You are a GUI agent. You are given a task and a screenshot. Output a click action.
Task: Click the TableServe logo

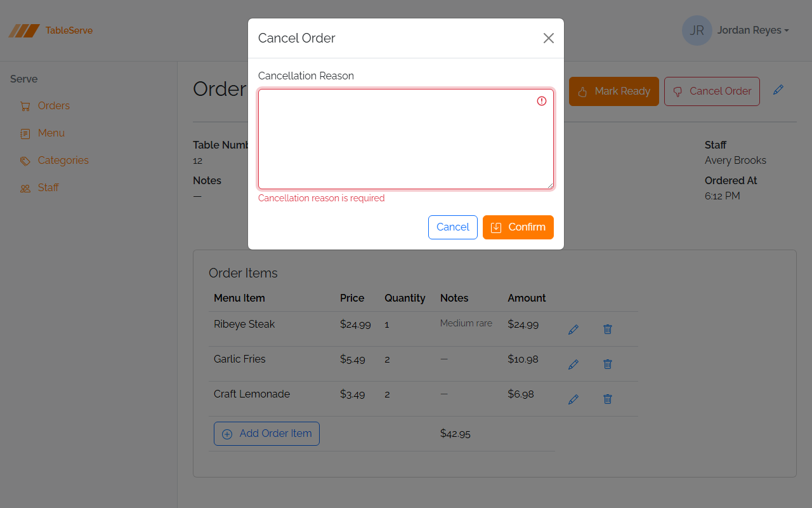(x=51, y=30)
